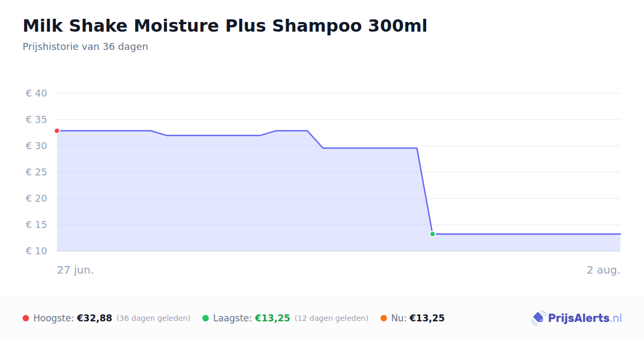Click the 2 aug. end date label
Viewport: 644px width, 338px height.
coord(603,270)
